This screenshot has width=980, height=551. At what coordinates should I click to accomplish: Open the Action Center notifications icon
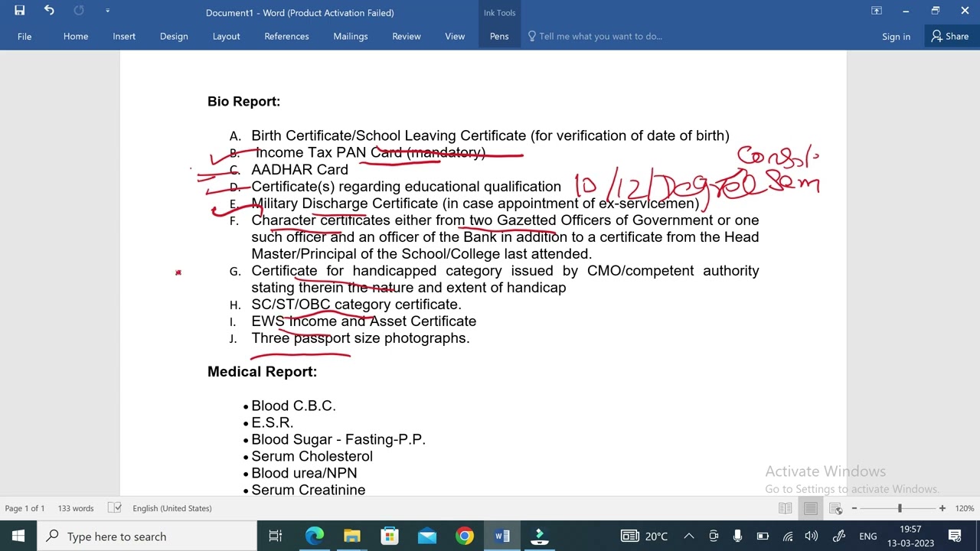coord(955,536)
